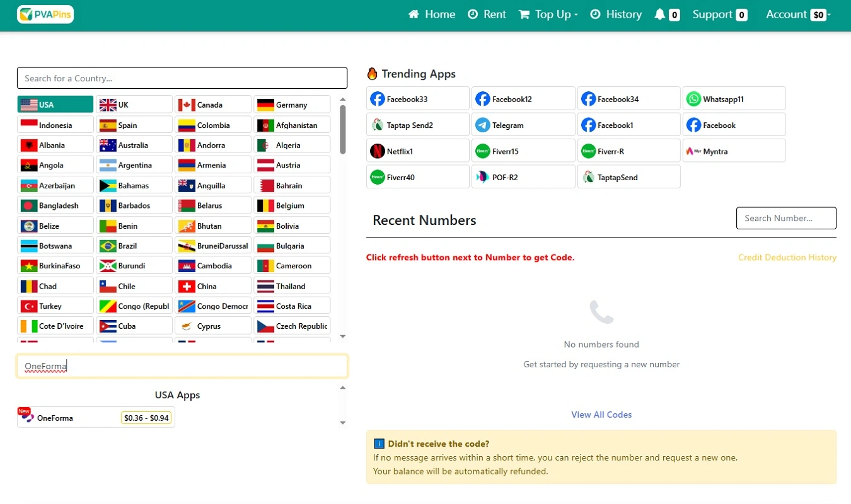851x504 pixels.
Task: Click the apps list scroll-up arrow
Action: tap(343, 387)
